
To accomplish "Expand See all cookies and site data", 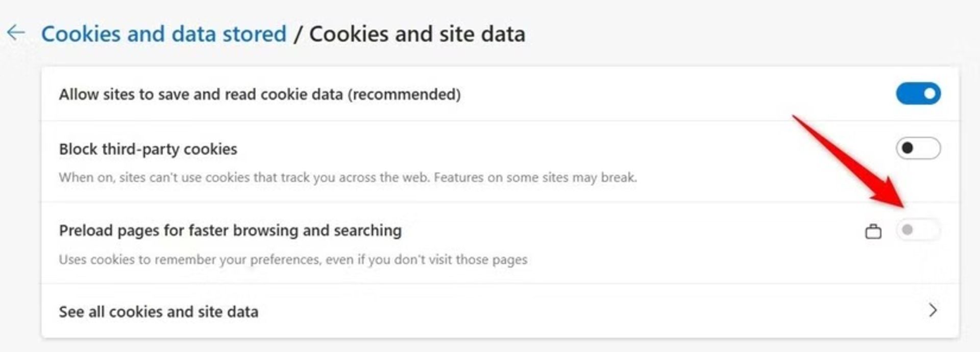I will (x=500, y=311).
